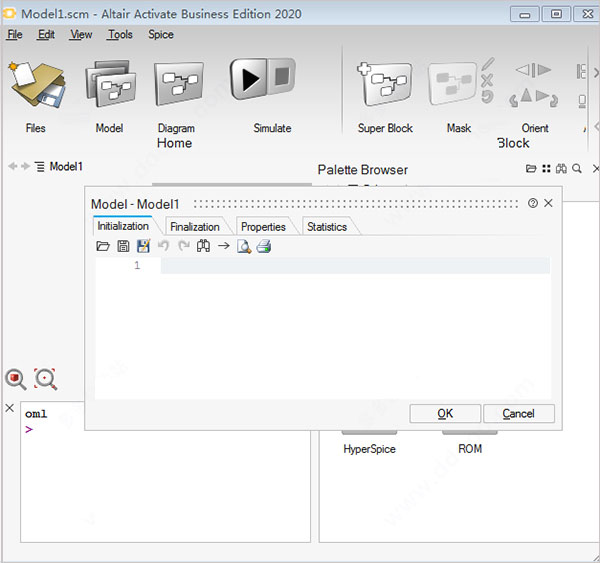Click the print preview icon in dialog toolbar
Viewport: 600px width, 563px height.
(244, 246)
